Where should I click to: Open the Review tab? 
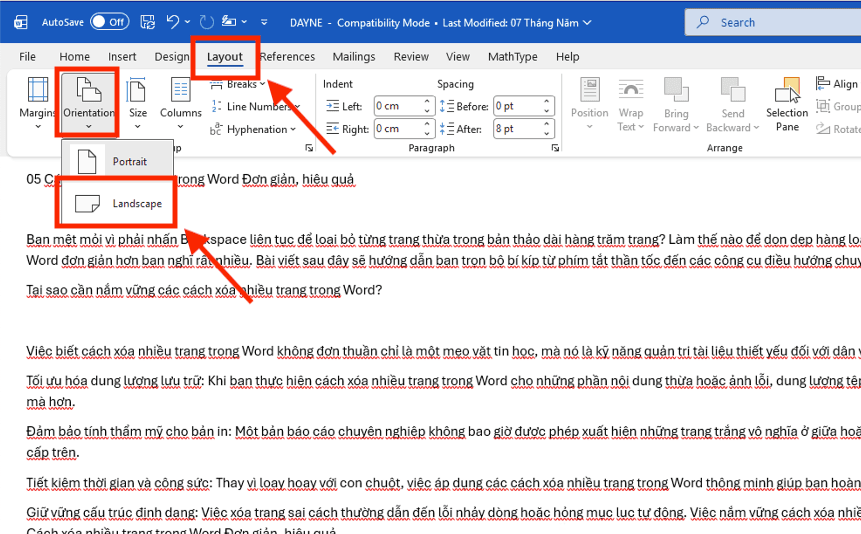pos(411,57)
